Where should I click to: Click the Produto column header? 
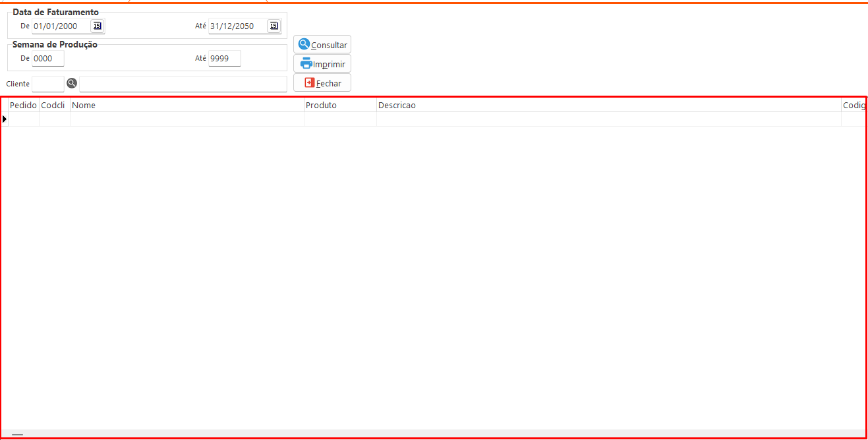pos(339,105)
